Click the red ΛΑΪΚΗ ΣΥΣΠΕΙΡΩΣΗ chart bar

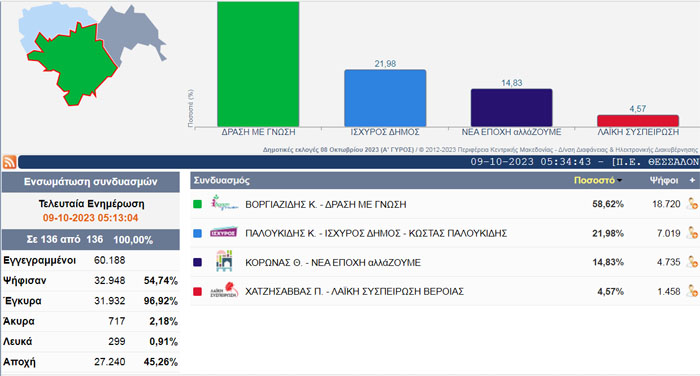[x=638, y=121]
